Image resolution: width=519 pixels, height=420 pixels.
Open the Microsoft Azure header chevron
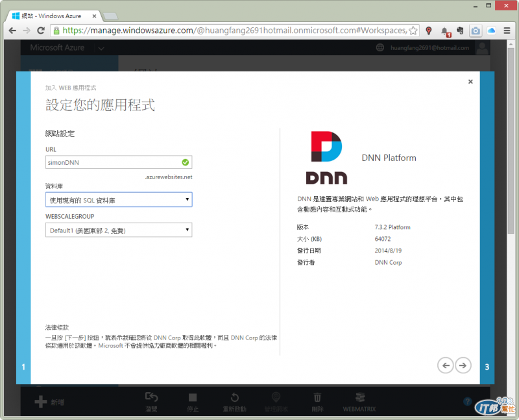point(101,48)
